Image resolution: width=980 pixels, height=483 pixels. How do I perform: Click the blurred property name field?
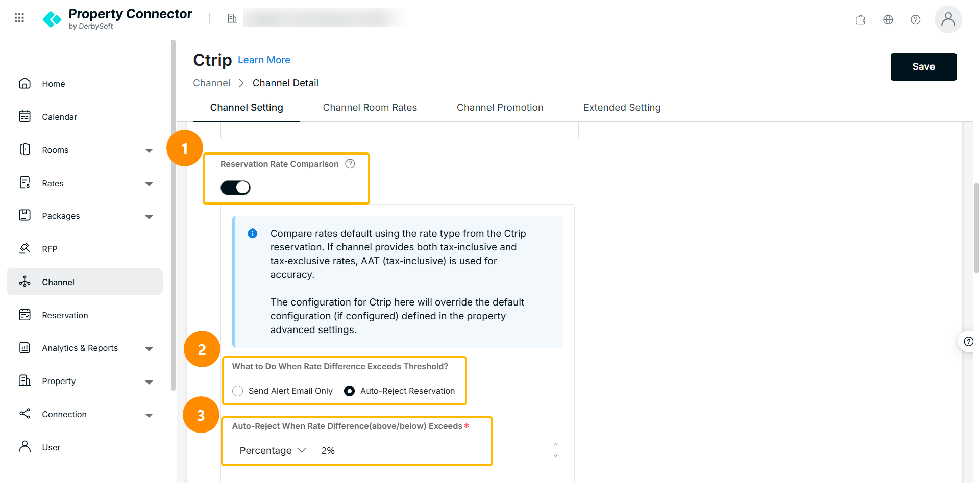click(x=326, y=18)
